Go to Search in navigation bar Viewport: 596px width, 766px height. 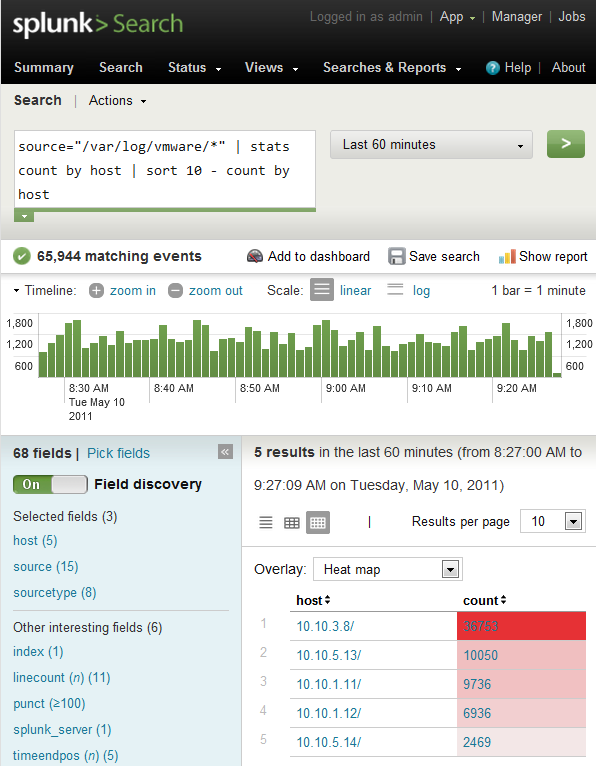click(x=121, y=68)
